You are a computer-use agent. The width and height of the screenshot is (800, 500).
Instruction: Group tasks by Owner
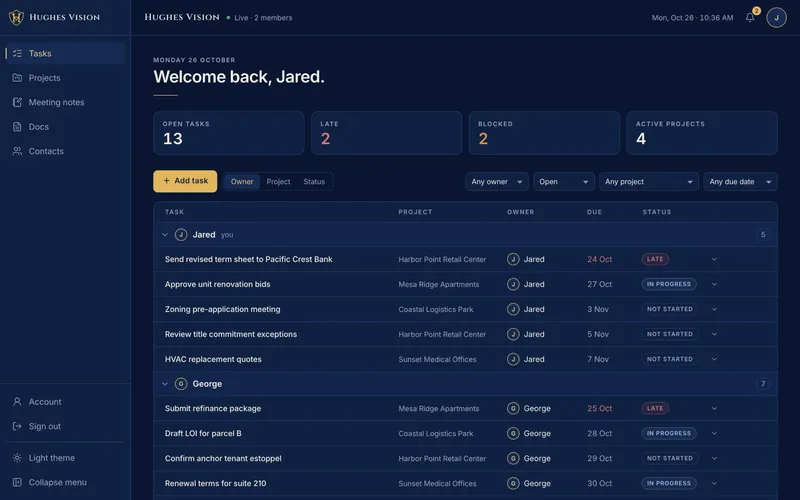click(242, 182)
